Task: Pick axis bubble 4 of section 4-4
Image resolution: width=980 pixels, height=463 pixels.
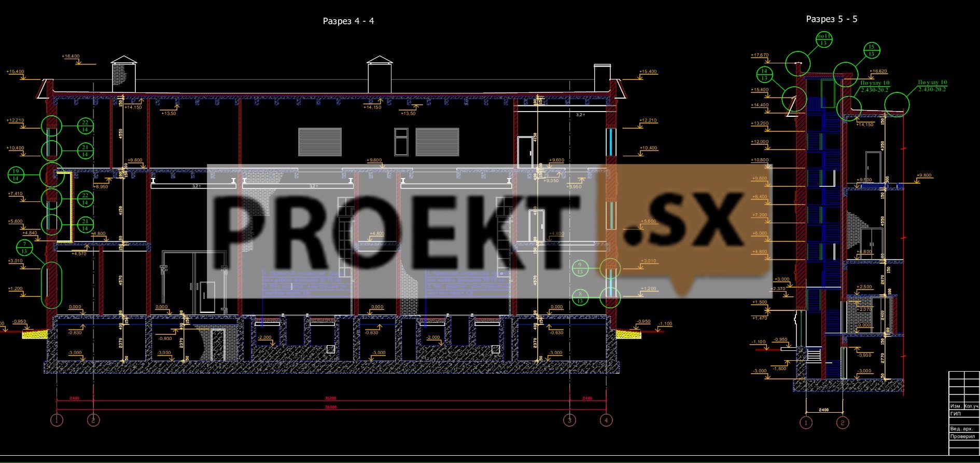Action: [x=606, y=419]
